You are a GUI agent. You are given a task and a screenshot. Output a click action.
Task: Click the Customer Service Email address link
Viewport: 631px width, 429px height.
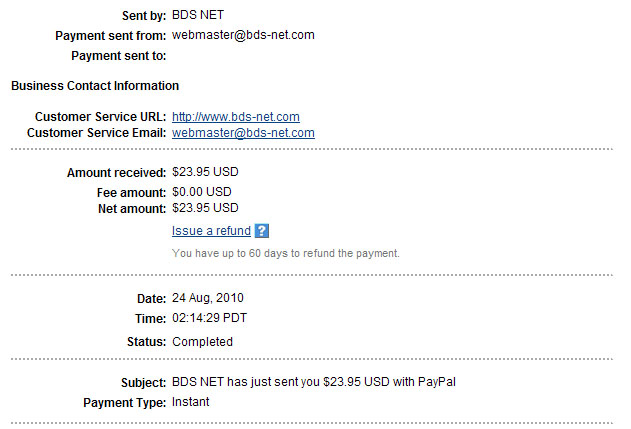coord(243,132)
